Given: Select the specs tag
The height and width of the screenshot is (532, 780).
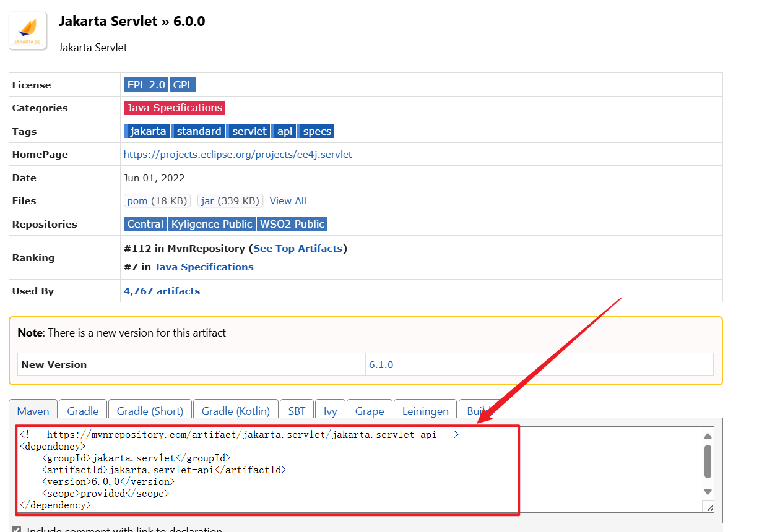Looking at the screenshot, I should tap(317, 131).
